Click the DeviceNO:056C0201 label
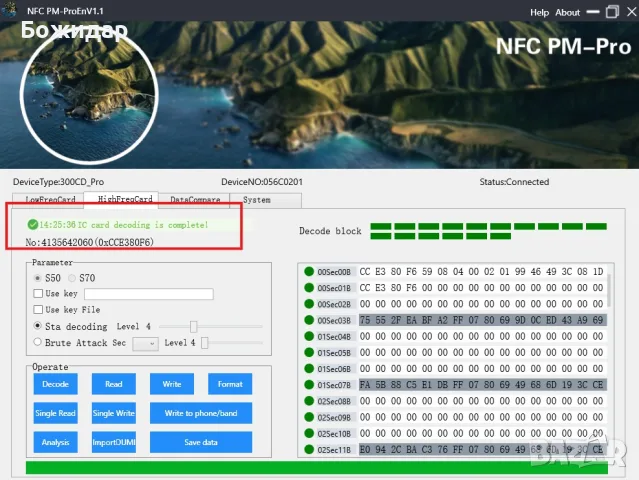639x480 pixels. (262, 182)
